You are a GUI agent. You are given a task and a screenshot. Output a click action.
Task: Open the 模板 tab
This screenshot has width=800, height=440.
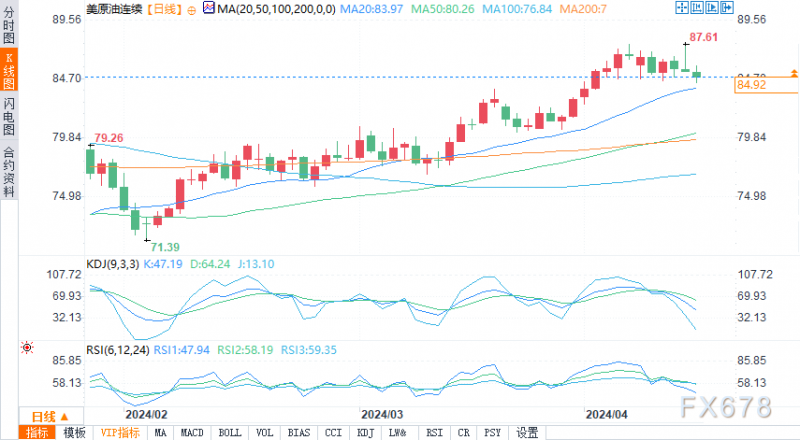click(x=74, y=433)
